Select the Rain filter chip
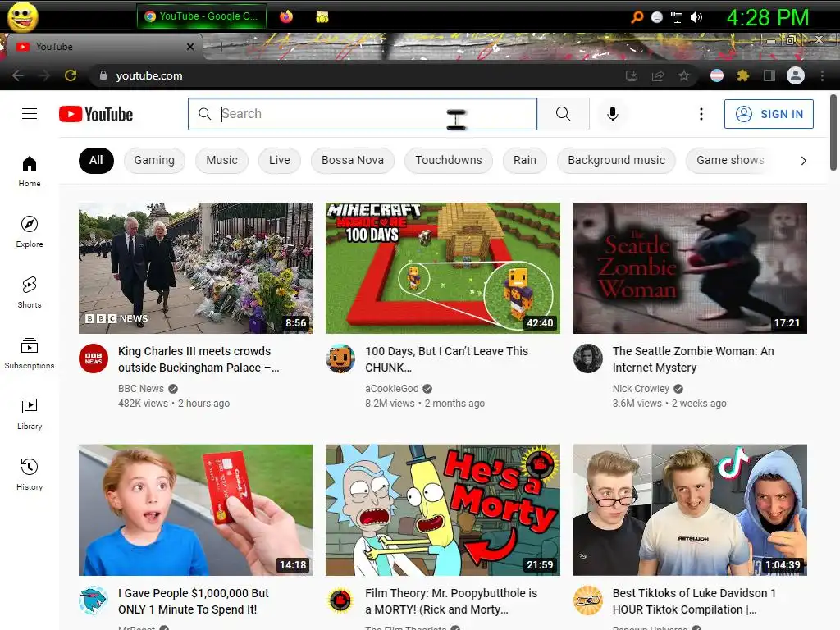 pos(525,160)
